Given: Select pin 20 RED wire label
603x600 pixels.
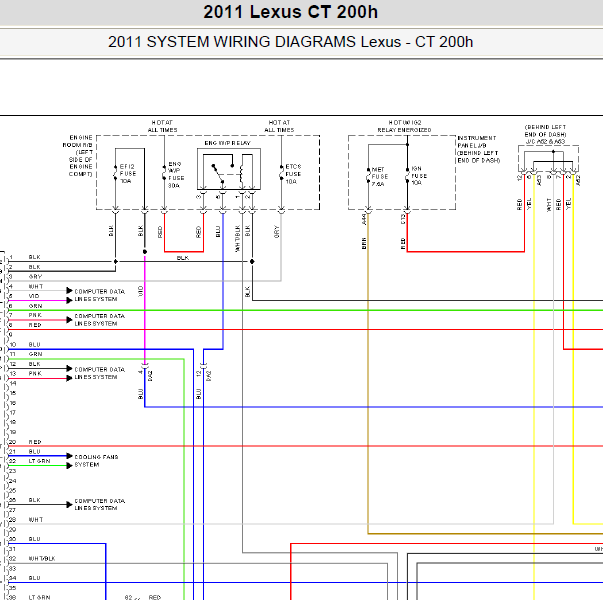Looking at the screenshot, I should pos(35,442).
